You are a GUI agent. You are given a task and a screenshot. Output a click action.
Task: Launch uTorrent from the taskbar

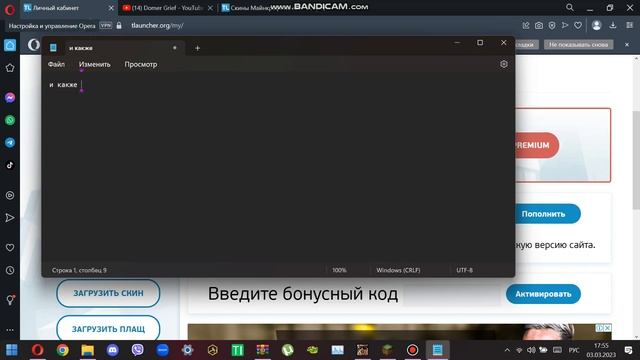pos(287,350)
